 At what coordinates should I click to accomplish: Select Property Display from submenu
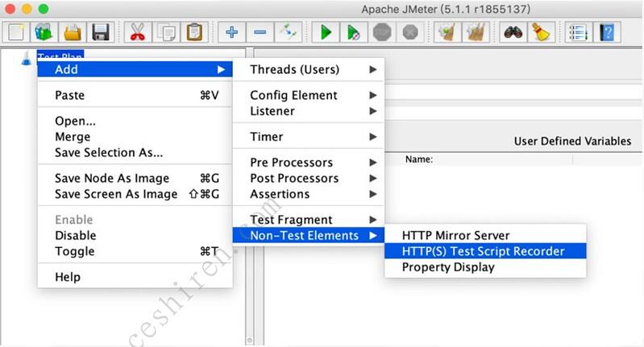click(448, 267)
